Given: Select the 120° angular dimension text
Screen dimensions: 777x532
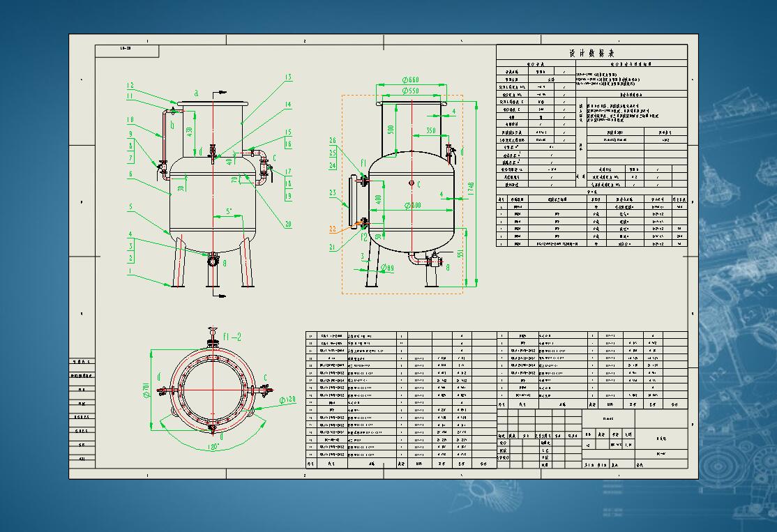Looking at the screenshot, I should click(x=213, y=447).
